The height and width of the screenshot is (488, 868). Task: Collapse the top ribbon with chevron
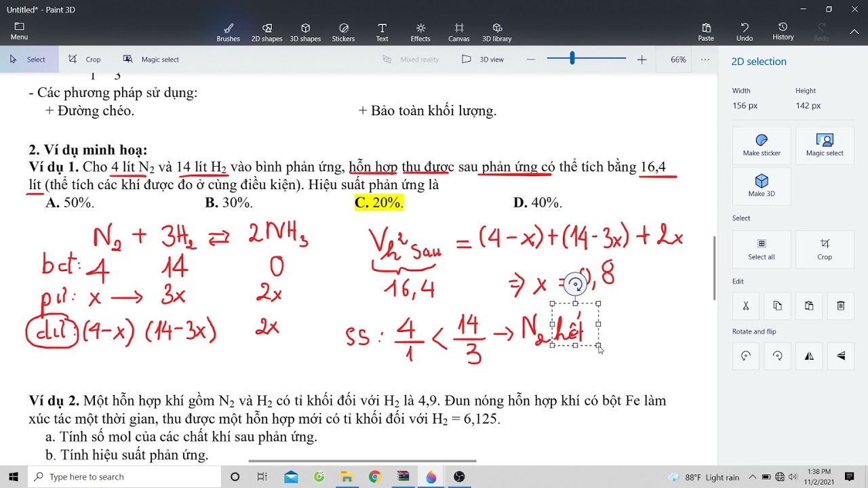854,31
